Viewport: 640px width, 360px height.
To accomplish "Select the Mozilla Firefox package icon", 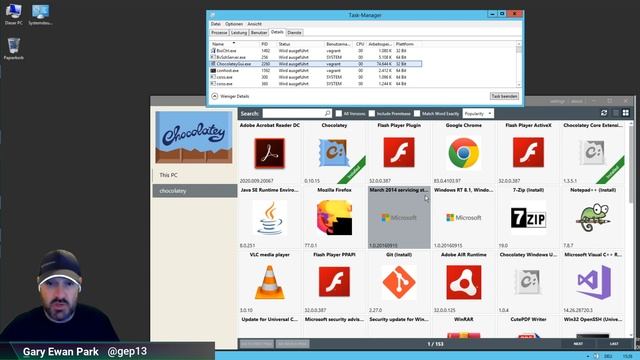I will coord(334,218).
